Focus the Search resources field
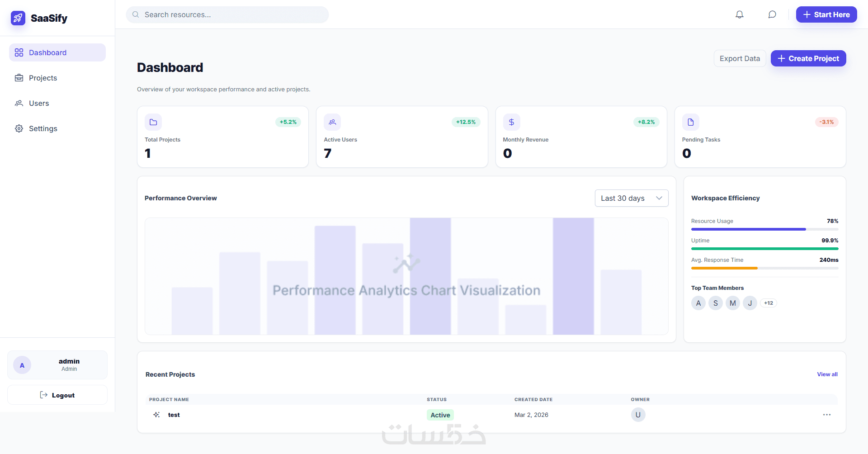Viewport: 868px width, 454px height. point(227,14)
